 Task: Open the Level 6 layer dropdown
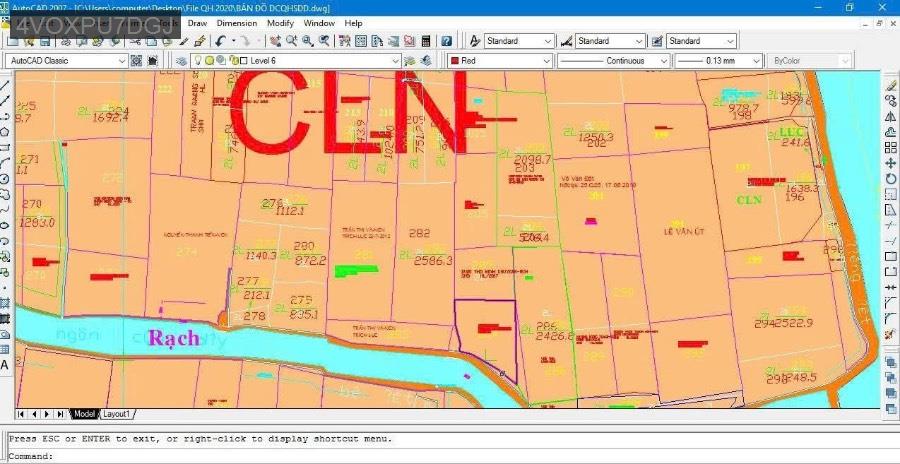[x=395, y=61]
